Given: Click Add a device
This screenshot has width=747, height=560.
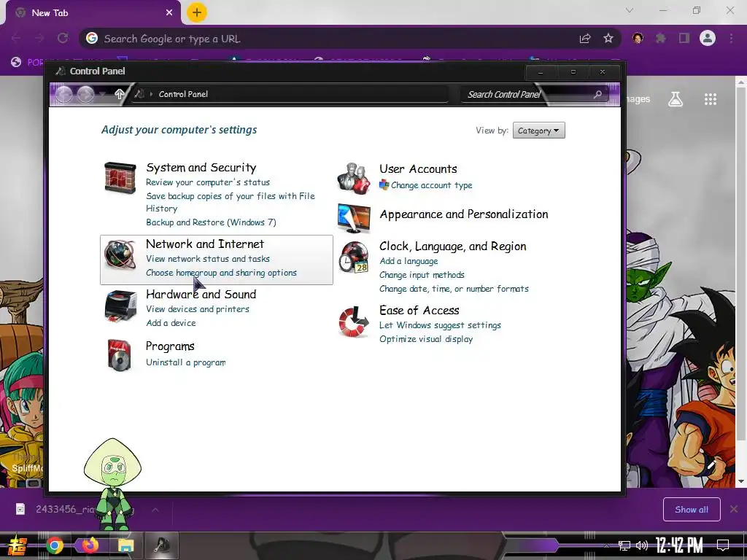Looking at the screenshot, I should tap(171, 323).
